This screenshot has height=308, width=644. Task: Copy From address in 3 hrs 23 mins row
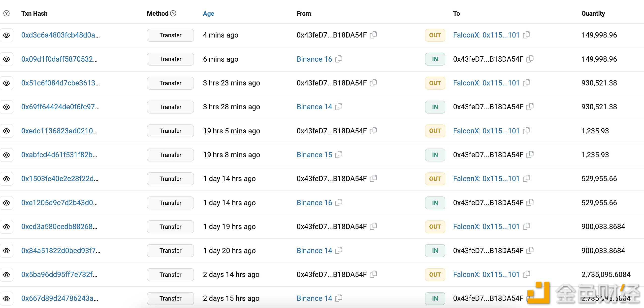pyautogui.click(x=374, y=82)
